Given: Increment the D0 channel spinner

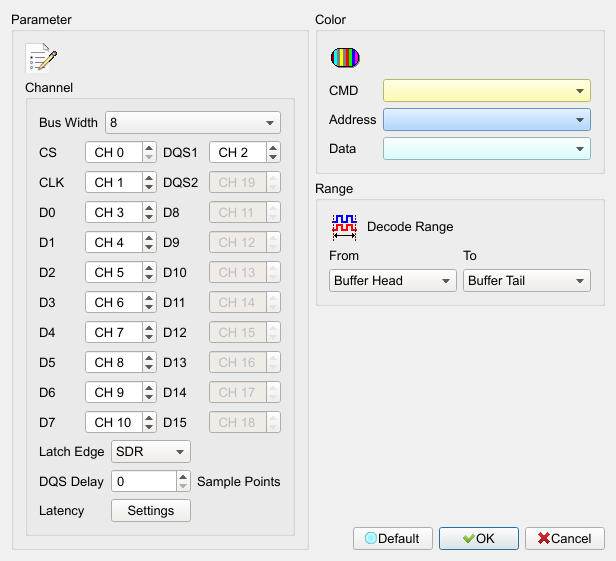Looking at the screenshot, I should coord(149,208).
